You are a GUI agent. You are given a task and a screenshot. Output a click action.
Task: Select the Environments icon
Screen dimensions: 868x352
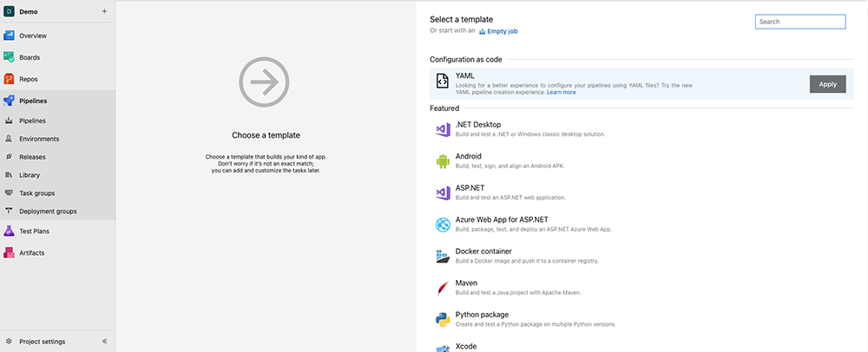[x=9, y=139]
